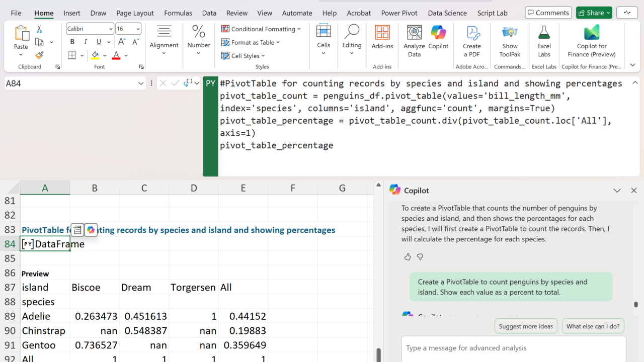Click thumbs up on Copilot response
644x362 pixels.
[408, 257]
